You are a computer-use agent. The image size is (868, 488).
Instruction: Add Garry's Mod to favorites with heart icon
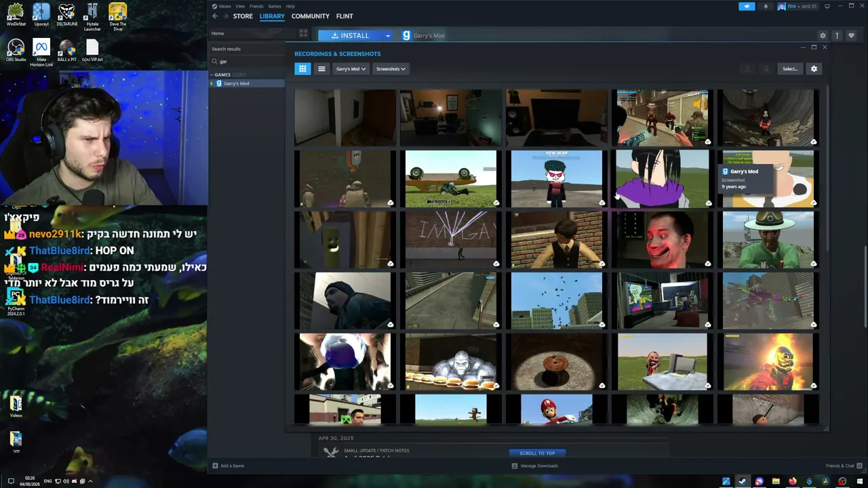[852, 35]
